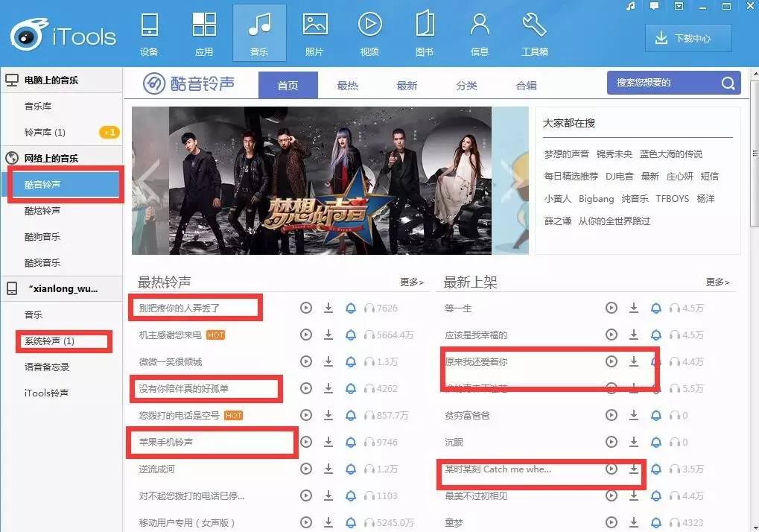Download 童梦 ringtone
The height and width of the screenshot is (532, 759).
(634, 522)
